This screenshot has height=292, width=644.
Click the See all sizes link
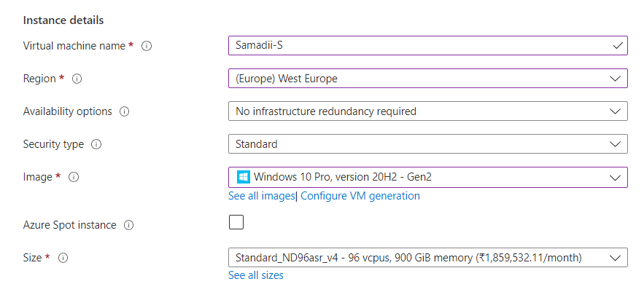[x=256, y=275]
